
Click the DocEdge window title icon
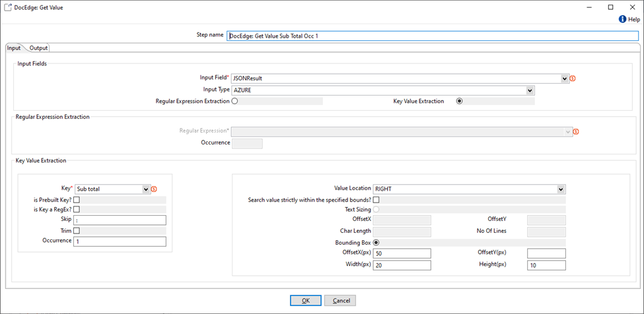coord(7,7)
